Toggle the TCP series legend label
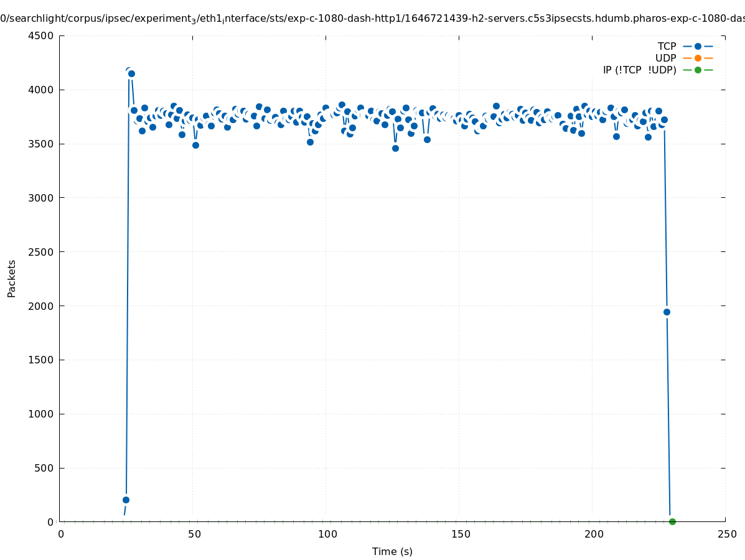 pyautogui.click(x=667, y=46)
